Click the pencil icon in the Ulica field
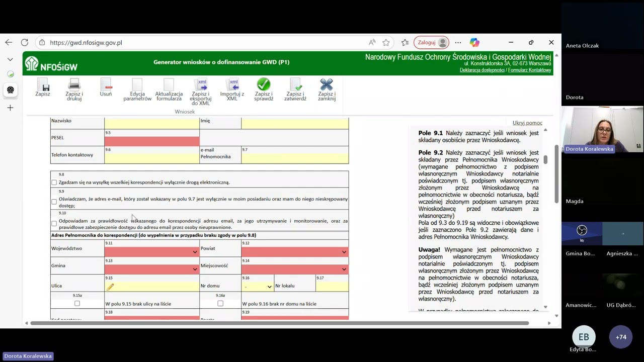 click(110, 287)
